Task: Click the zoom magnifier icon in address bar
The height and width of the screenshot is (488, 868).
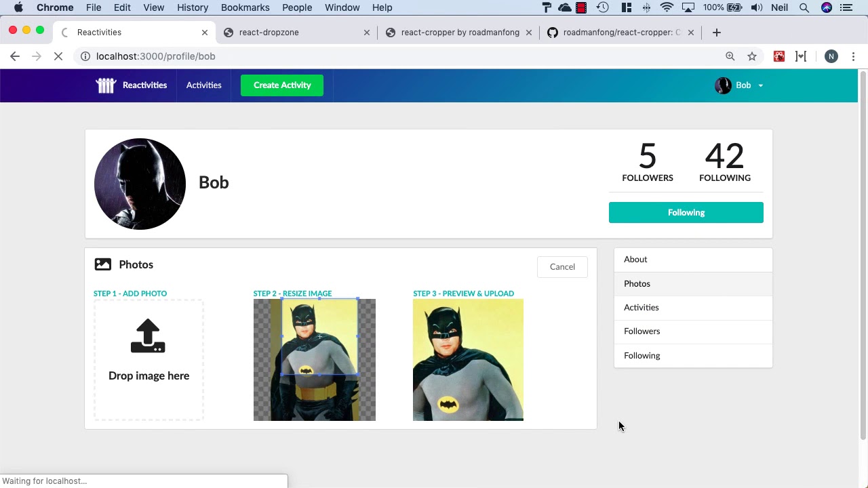Action: point(730,56)
